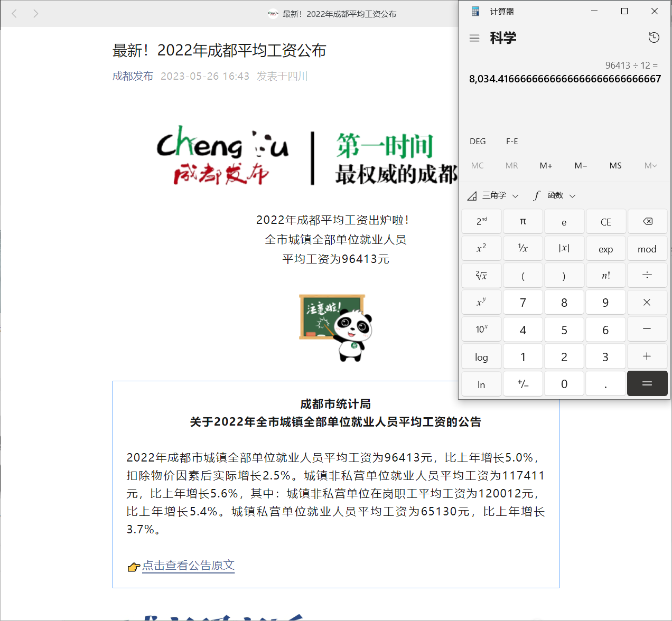Image resolution: width=672 pixels, height=621 pixels.
Task: Click the exp key
Action: click(606, 249)
